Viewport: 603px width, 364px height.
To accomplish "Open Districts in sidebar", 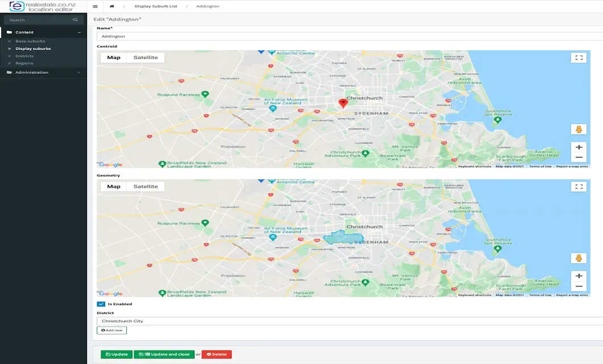I will tap(24, 56).
